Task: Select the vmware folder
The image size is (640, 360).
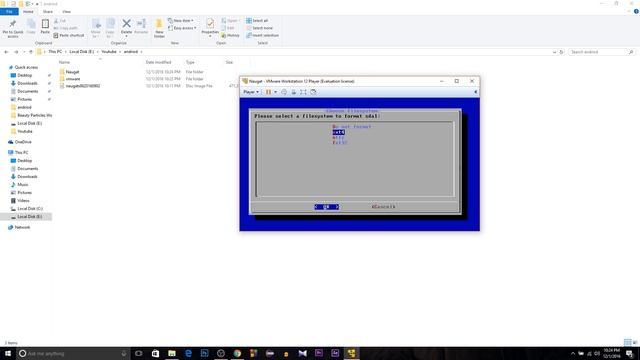Action: (73, 79)
